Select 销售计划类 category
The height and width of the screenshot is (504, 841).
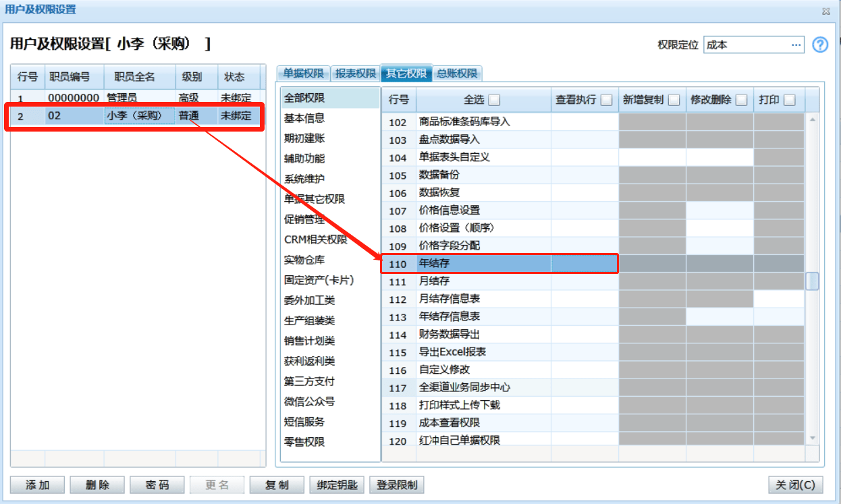331,341
